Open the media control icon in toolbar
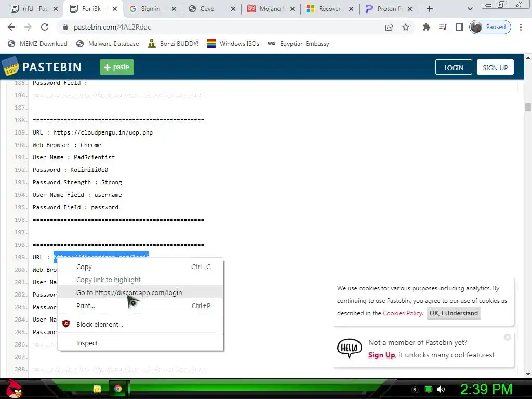 click(x=443, y=27)
